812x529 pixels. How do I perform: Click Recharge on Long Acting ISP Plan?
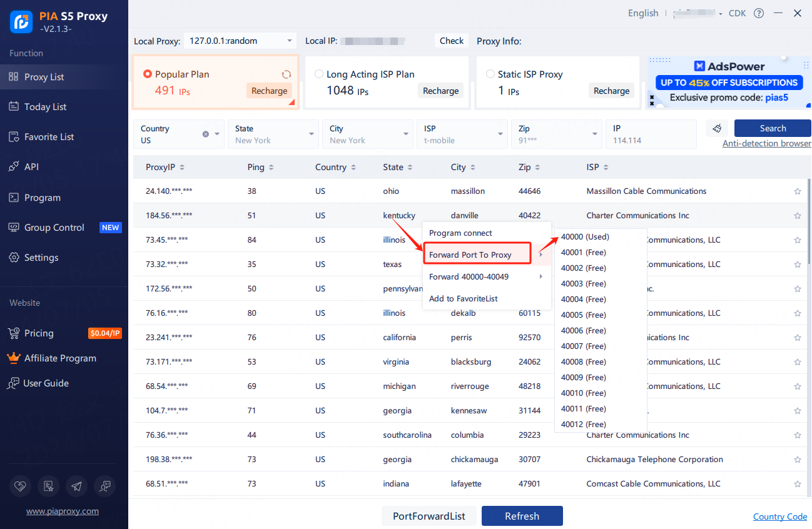pos(440,91)
